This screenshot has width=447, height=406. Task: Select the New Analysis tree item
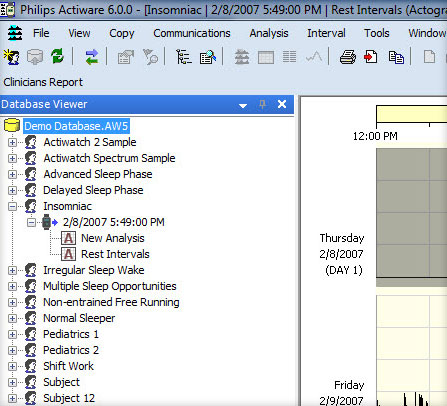point(113,238)
